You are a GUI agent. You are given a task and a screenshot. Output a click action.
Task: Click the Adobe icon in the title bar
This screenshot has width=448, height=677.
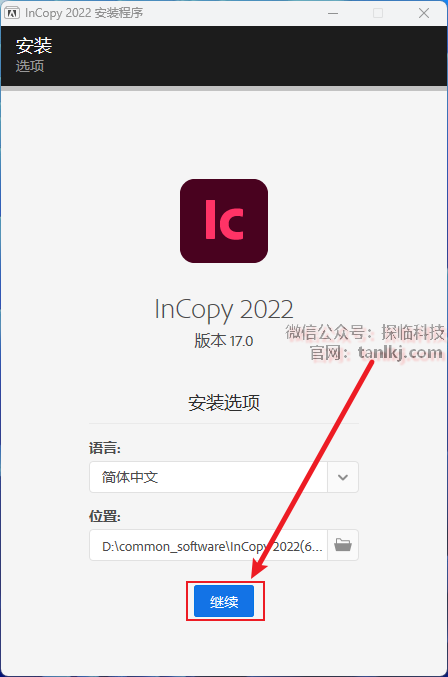pos(12,13)
